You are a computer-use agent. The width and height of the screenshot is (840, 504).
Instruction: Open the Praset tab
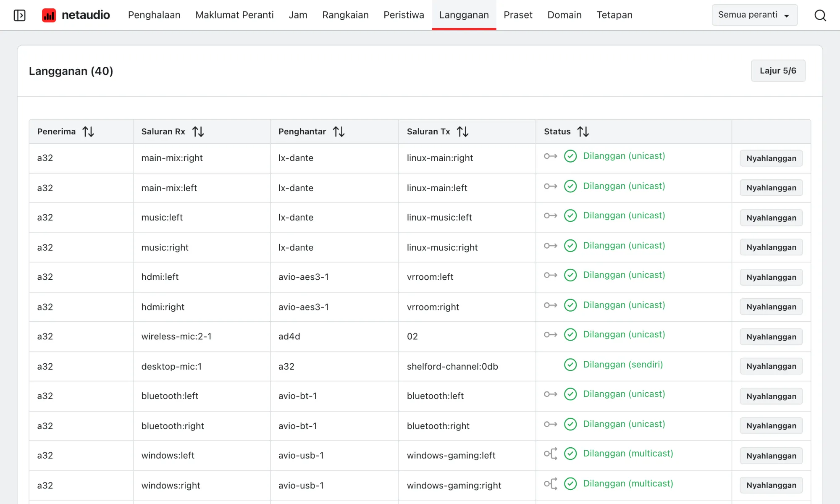tap(518, 15)
